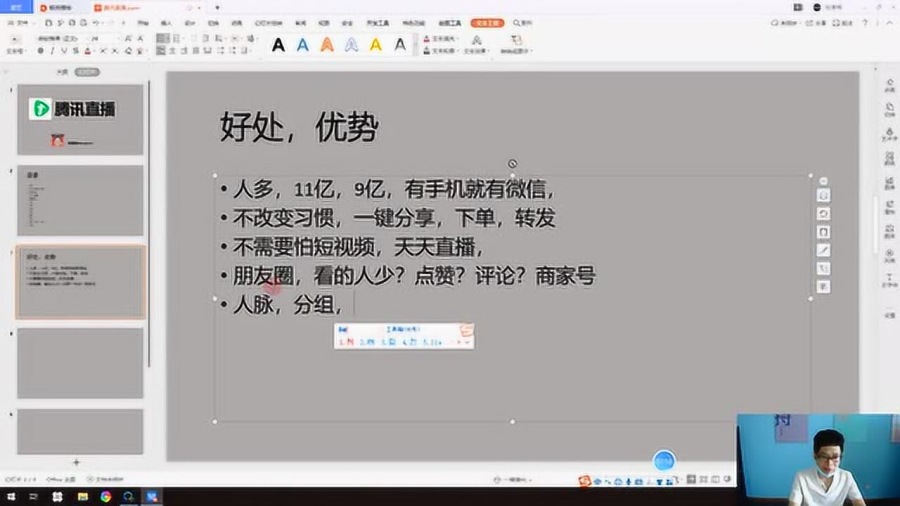Apply the gray WordArt text style
This screenshot has width=900, height=506.
400,45
